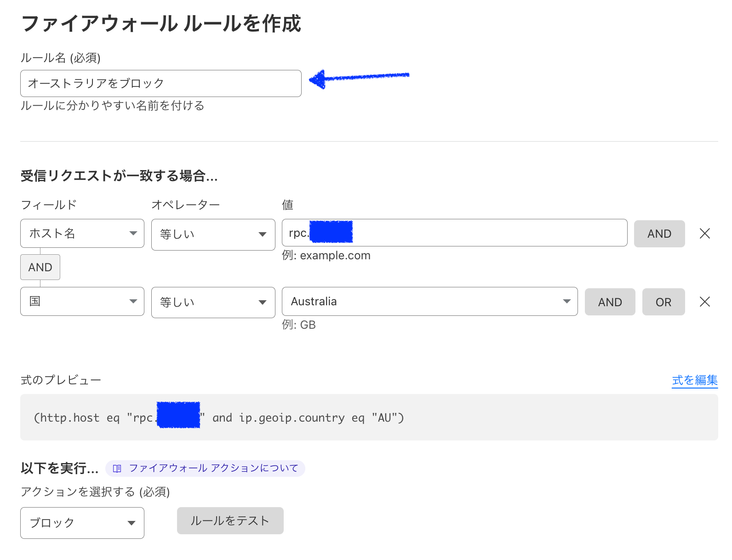This screenshot has height=560, width=732.
Task: Click the expression preview code box
Action: click(369, 417)
